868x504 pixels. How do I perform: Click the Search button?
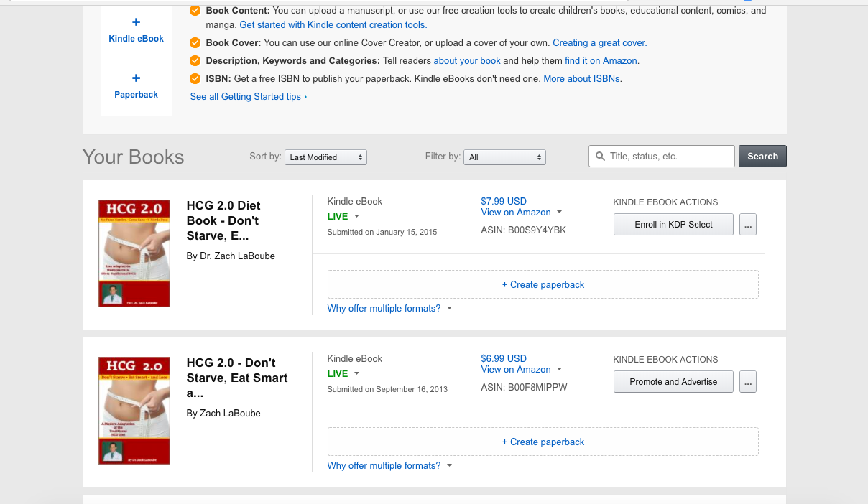762,156
